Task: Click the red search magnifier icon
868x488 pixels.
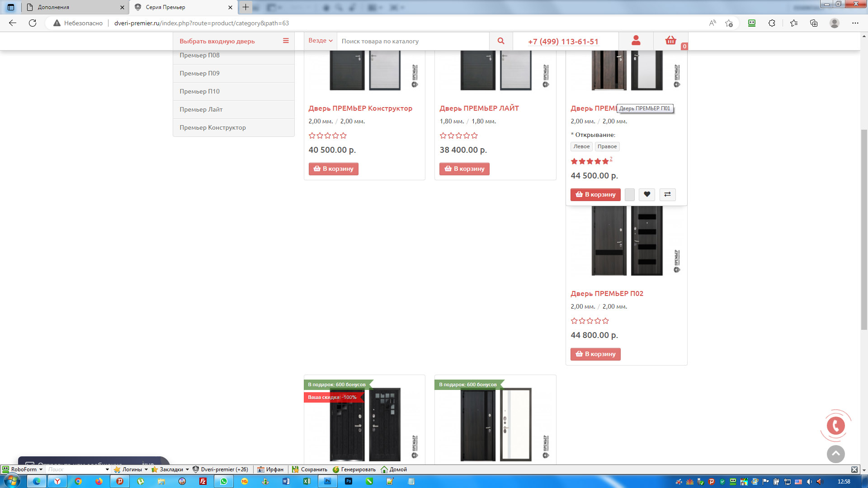Action: click(x=501, y=41)
